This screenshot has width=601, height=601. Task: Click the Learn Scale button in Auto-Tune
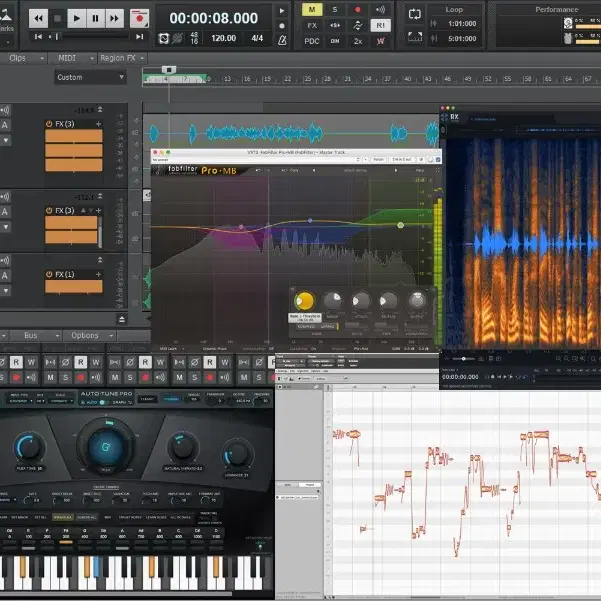[x=156, y=517]
